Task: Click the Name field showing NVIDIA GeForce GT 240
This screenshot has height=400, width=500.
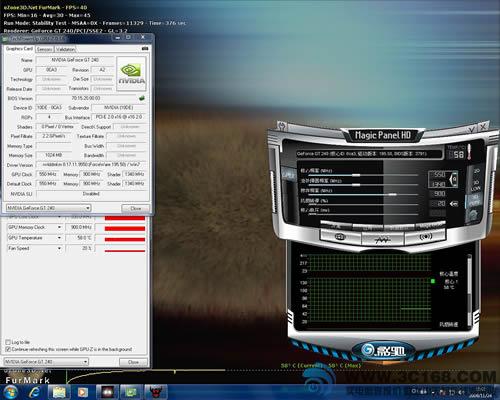Action: [x=75, y=60]
